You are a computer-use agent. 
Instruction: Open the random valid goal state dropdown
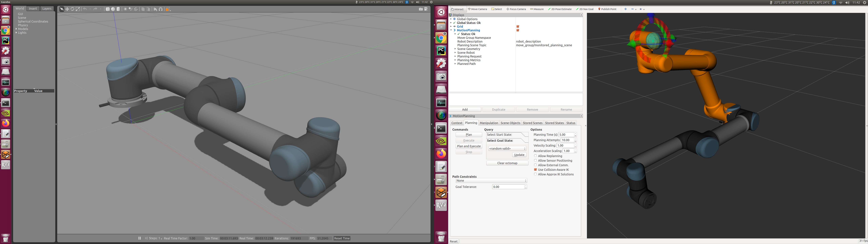tap(507, 149)
